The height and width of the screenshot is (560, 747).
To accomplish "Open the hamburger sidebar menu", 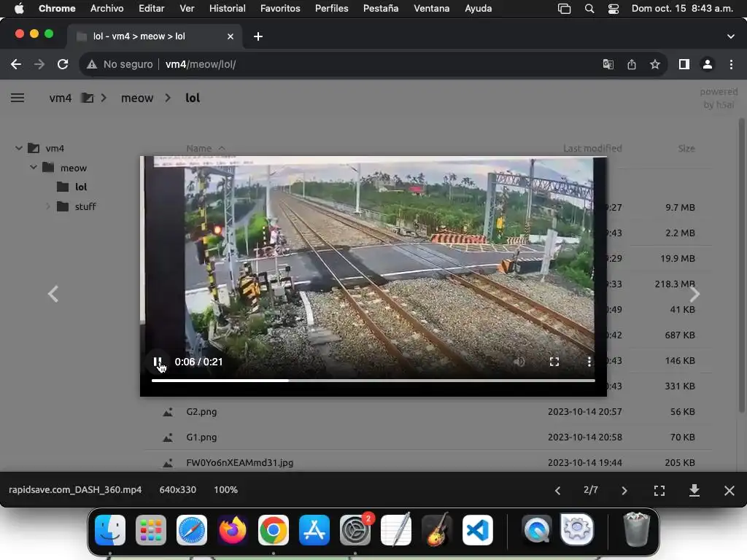I will point(18,98).
